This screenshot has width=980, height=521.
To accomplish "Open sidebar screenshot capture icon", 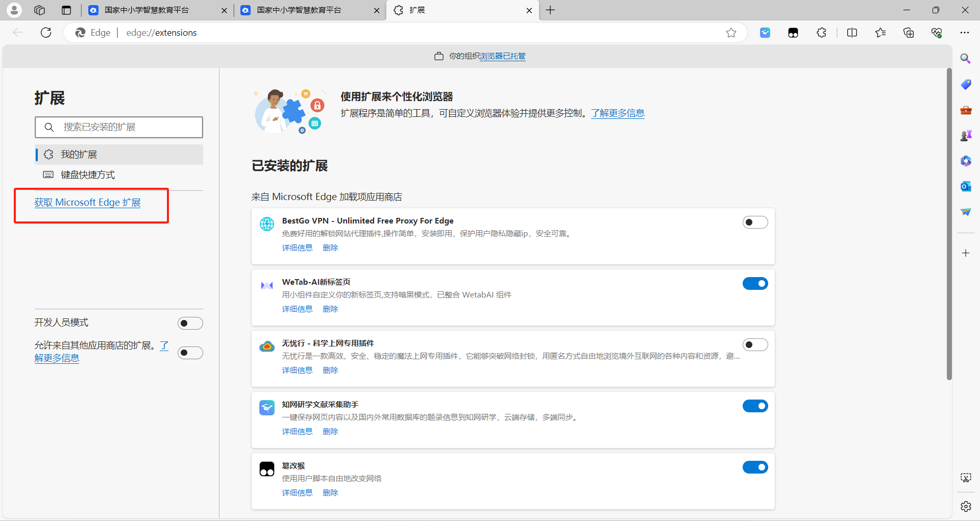I will 966,478.
